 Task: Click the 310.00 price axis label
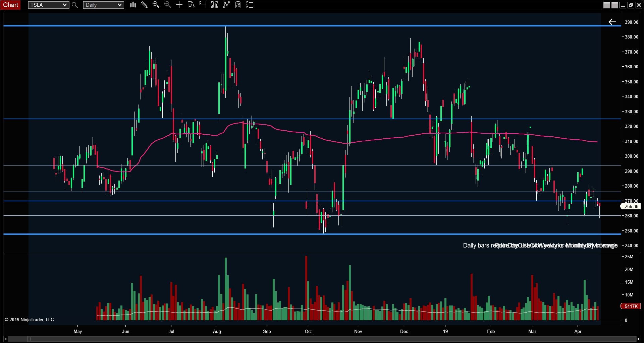click(631, 141)
